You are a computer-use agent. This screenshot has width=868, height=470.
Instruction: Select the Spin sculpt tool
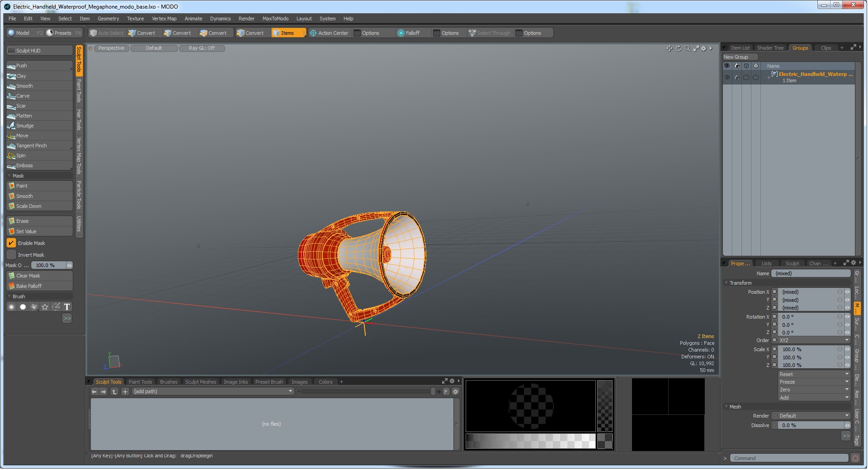tap(39, 155)
